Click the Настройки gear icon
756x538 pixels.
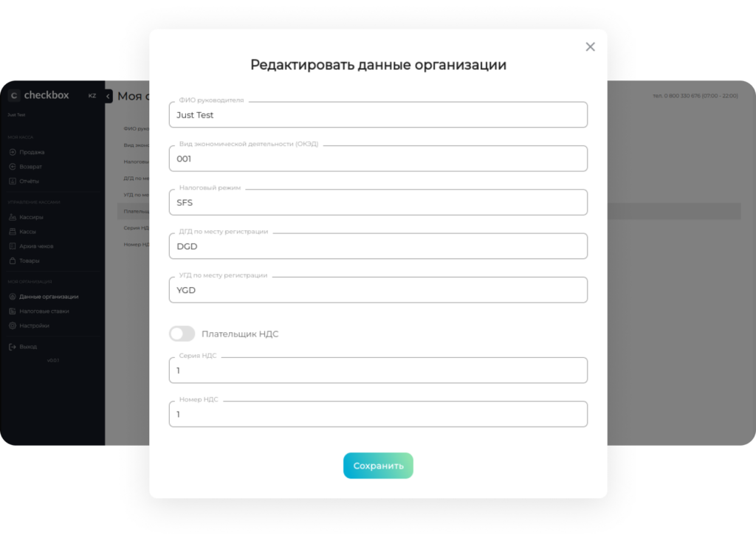13,325
